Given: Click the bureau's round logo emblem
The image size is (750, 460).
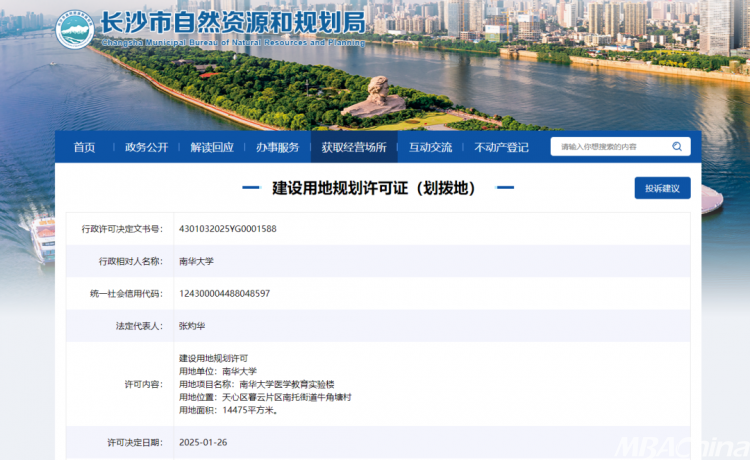Looking at the screenshot, I should [74, 29].
